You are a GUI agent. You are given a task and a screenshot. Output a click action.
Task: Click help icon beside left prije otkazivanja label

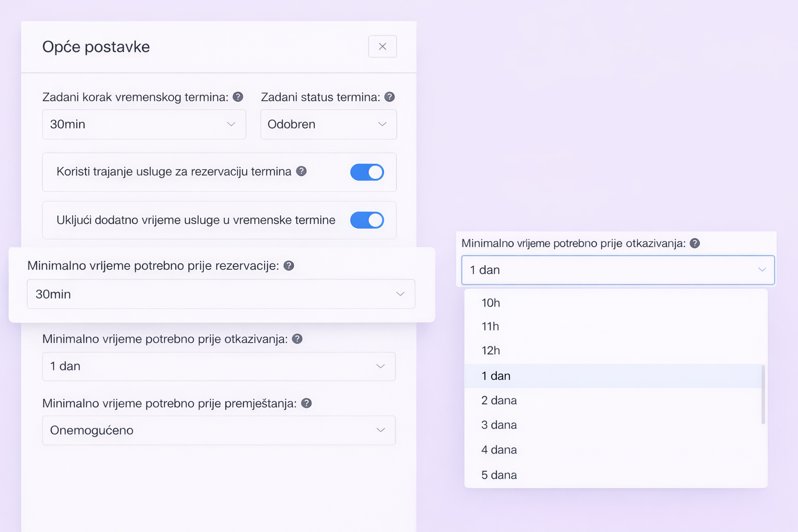click(x=297, y=339)
